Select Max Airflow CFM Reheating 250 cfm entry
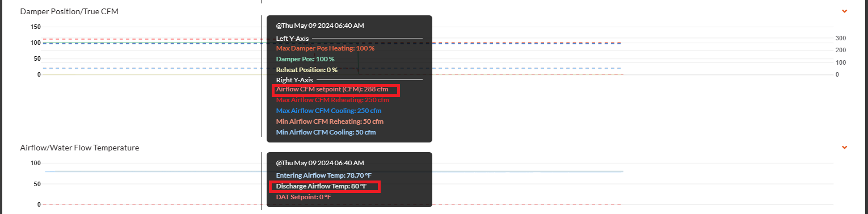The image size is (868, 214). coord(330,100)
